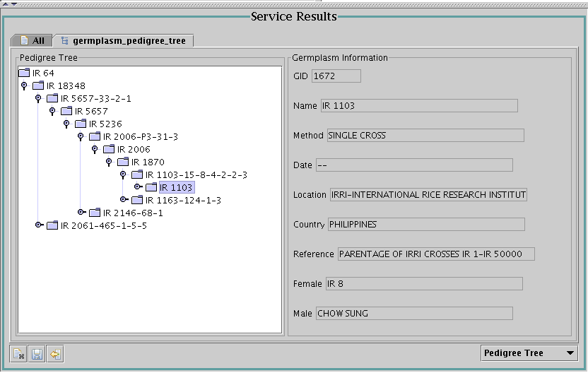Click the folder icon beside IR 2006
Viewport: 588px width, 373px height.
tap(109, 149)
